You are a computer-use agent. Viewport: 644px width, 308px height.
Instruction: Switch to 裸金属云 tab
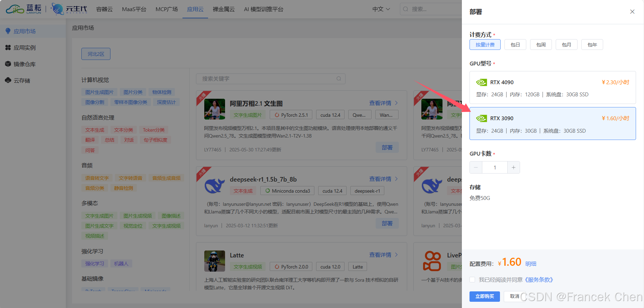[224, 9]
